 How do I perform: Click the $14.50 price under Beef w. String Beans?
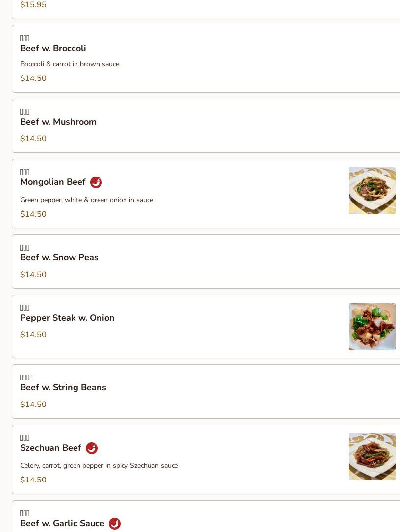[x=33, y=404]
